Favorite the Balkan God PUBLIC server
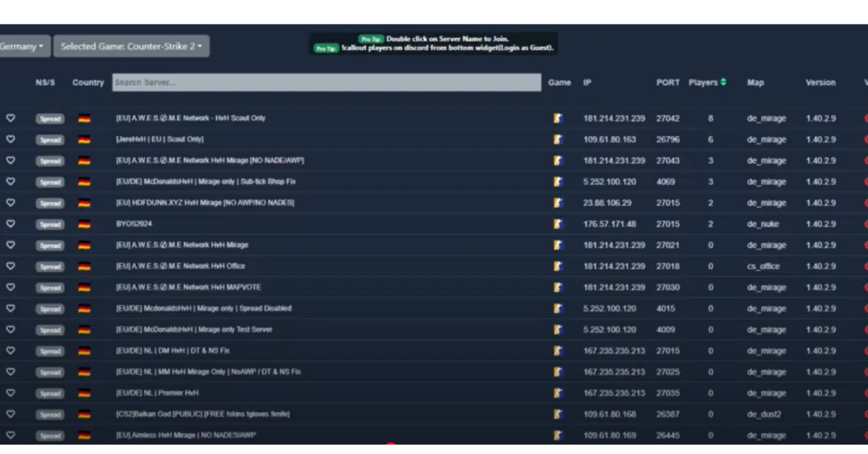 point(11,414)
